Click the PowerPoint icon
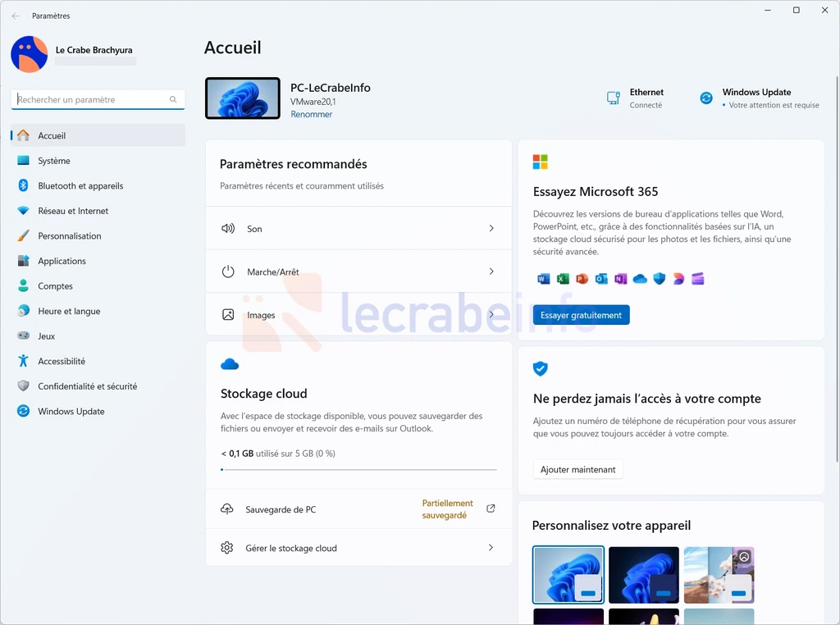Viewport: 840px width, 625px height. pos(582,279)
